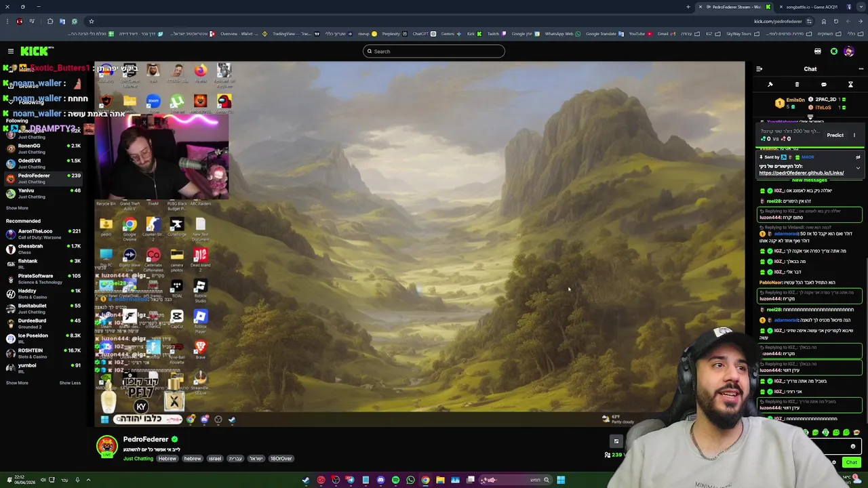Focus the Kick Search field
Image resolution: width=868 pixels, height=488 pixels.
pyautogui.click(x=434, y=52)
